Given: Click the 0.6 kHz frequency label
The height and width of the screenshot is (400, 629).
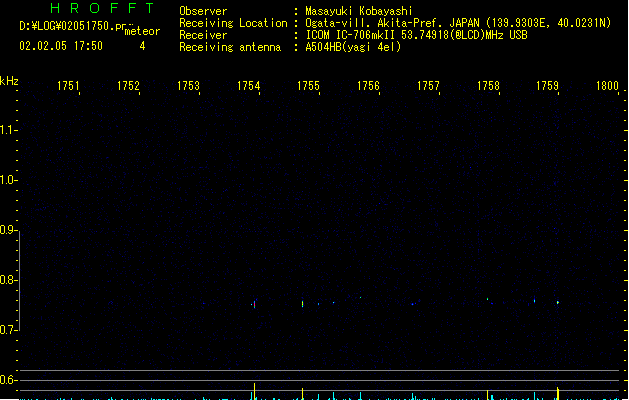Looking at the screenshot, I should 8,380.
